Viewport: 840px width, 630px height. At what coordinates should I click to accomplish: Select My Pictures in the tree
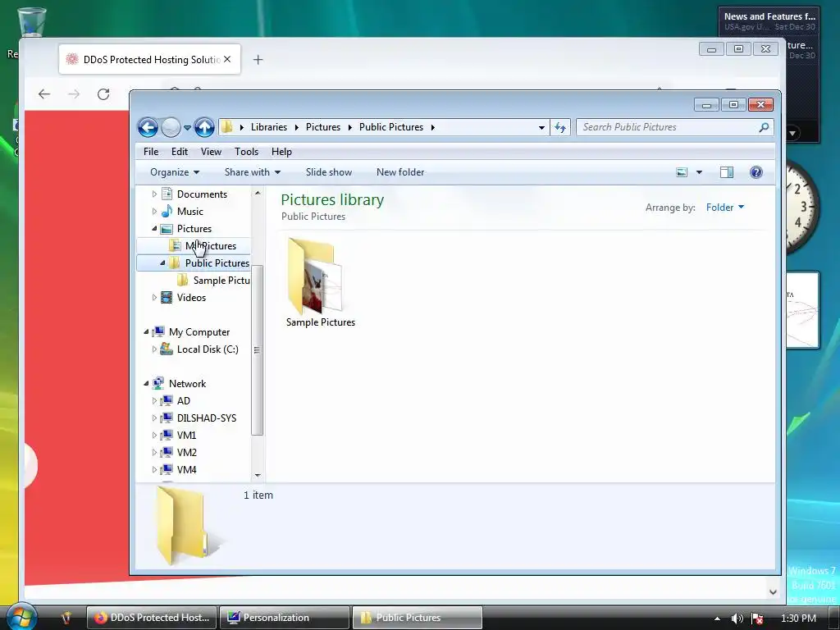211,246
